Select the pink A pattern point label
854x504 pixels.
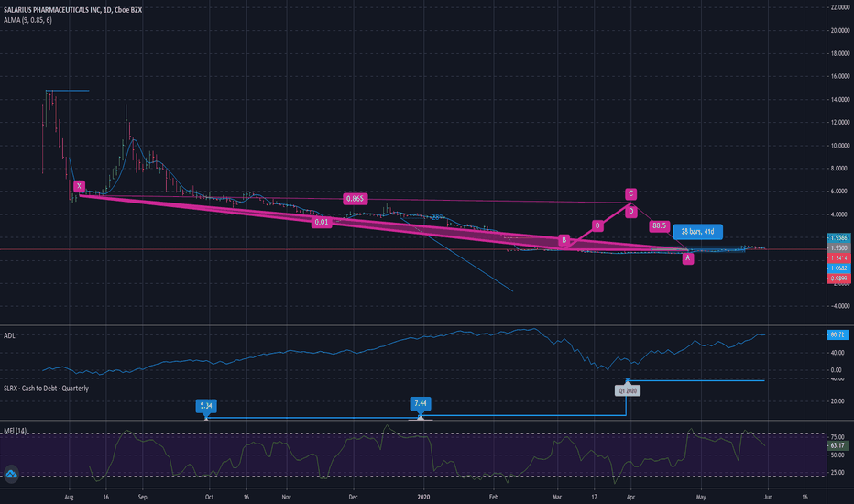(688, 258)
